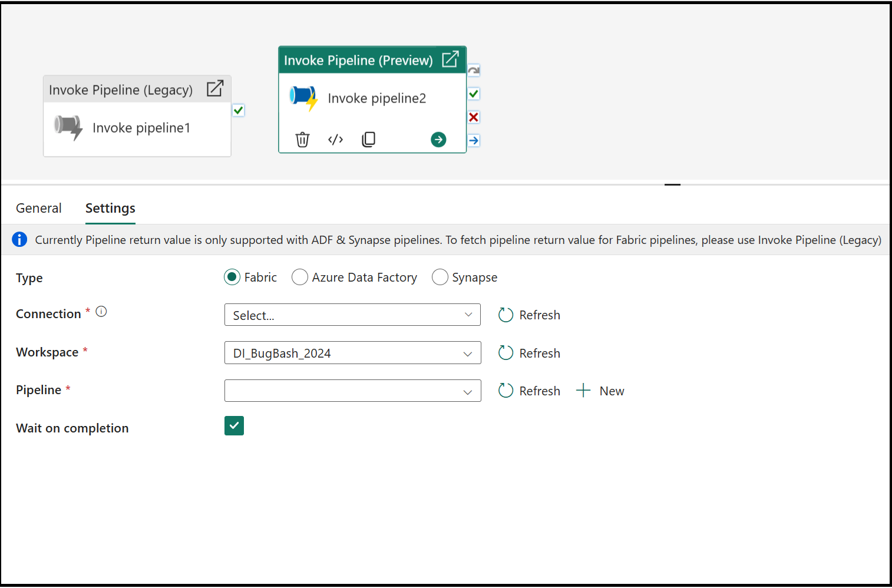892x588 pixels.
Task: Switch to the Settings tab
Action: pos(110,208)
